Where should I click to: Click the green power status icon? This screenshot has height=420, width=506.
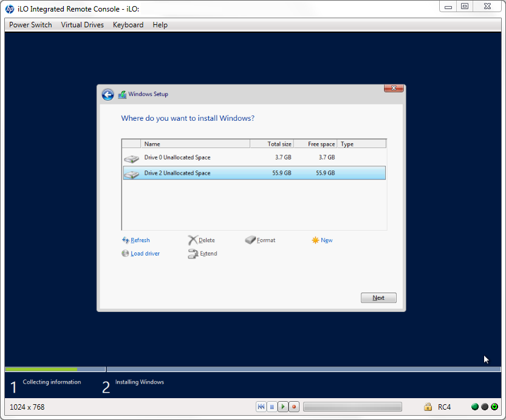coord(494,407)
